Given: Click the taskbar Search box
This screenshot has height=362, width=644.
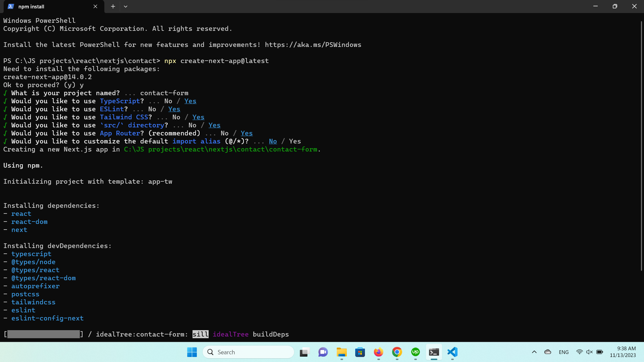Looking at the screenshot, I should pos(248,352).
